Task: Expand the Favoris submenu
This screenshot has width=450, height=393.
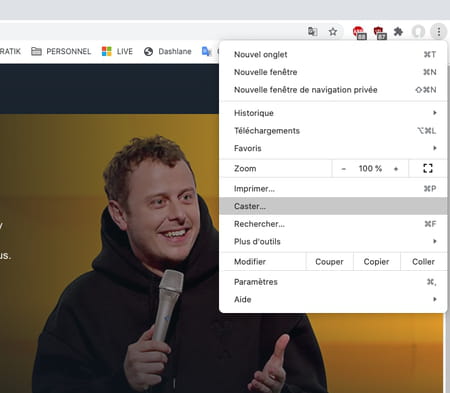Action: tap(333, 148)
